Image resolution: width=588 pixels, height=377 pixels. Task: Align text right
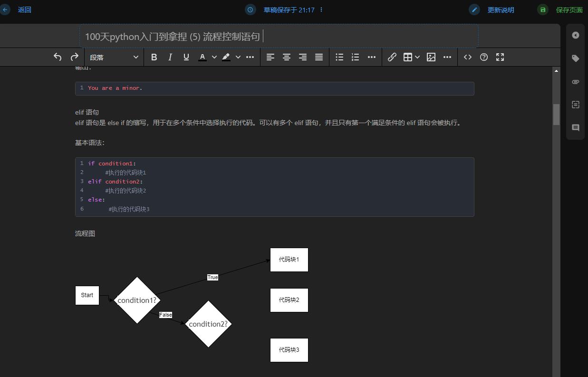(x=303, y=57)
